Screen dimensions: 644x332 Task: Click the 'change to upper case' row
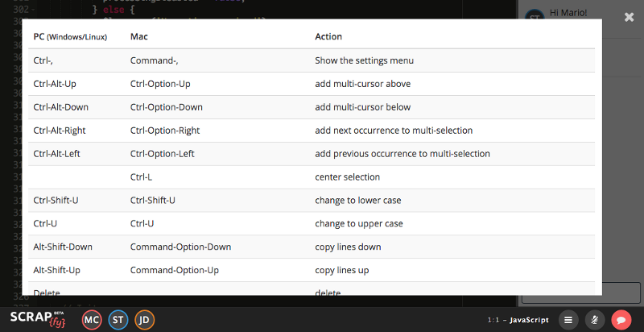point(358,223)
